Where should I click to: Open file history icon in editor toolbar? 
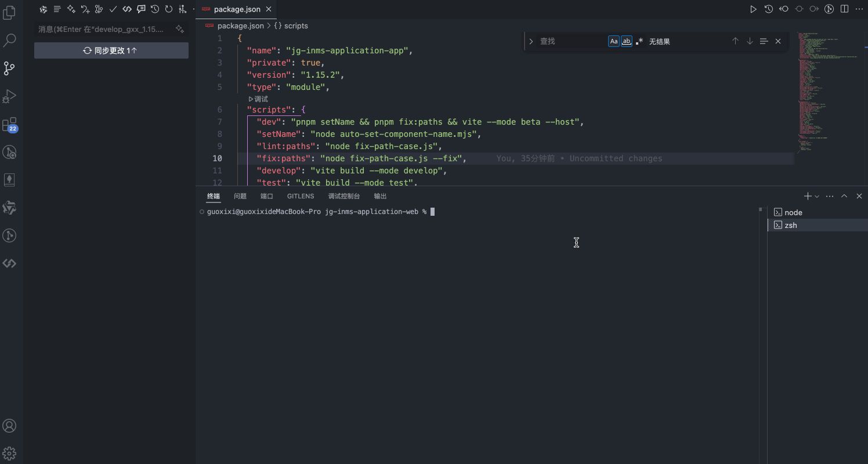click(x=768, y=9)
